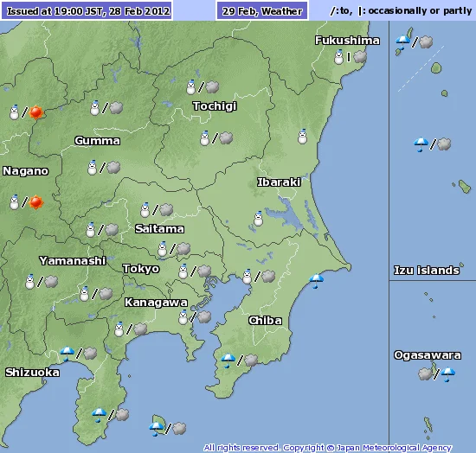Select the snowman icon below Kanagawa label near bay

(x=183, y=317)
